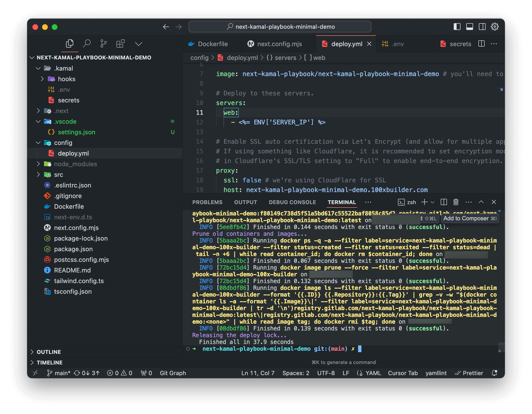Open editor More Actions ellipsis
This screenshot has height=414, width=532.
point(494,44)
